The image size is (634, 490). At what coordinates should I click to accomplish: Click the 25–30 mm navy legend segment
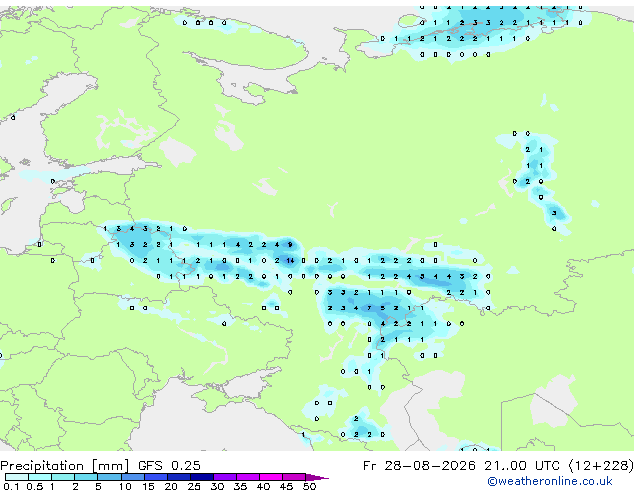coord(202,477)
